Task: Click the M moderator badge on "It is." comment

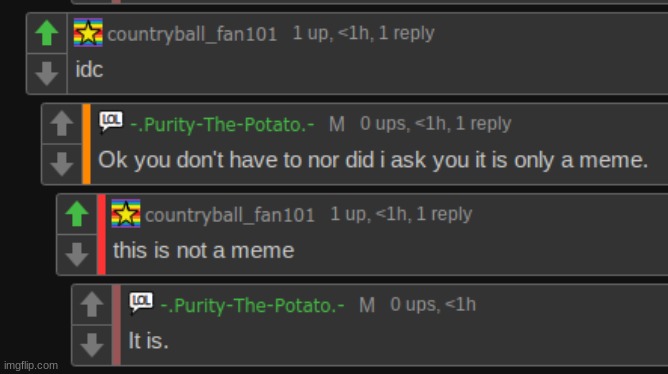Action: pyautogui.click(x=367, y=305)
